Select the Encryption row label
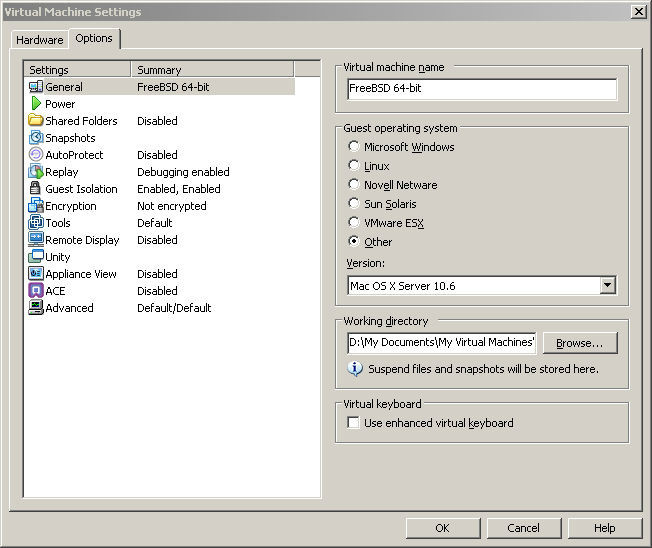 pyautogui.click(x=71, y=206)
